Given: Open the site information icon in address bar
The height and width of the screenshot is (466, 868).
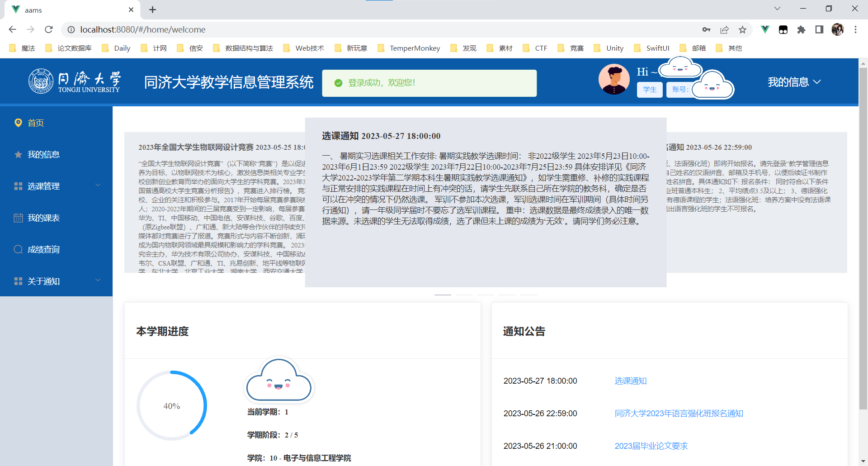Looking at the screenshot, I should pyautogui.click(x=71, y=29).
